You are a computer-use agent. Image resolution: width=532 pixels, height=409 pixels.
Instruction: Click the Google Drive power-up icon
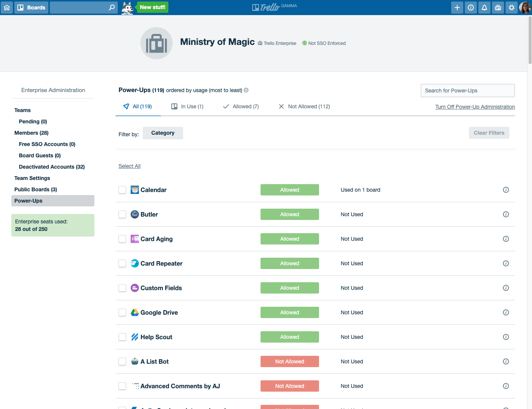[x=135, y=312]
